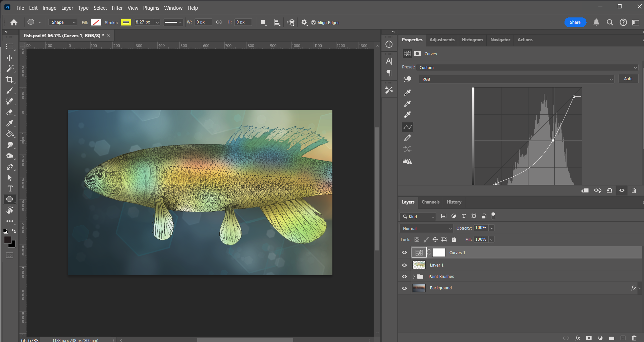The height and width of the screenshot is (342, 644).
Task: Switch Curves to pencil drawing mode
Action: pos(408,138)
